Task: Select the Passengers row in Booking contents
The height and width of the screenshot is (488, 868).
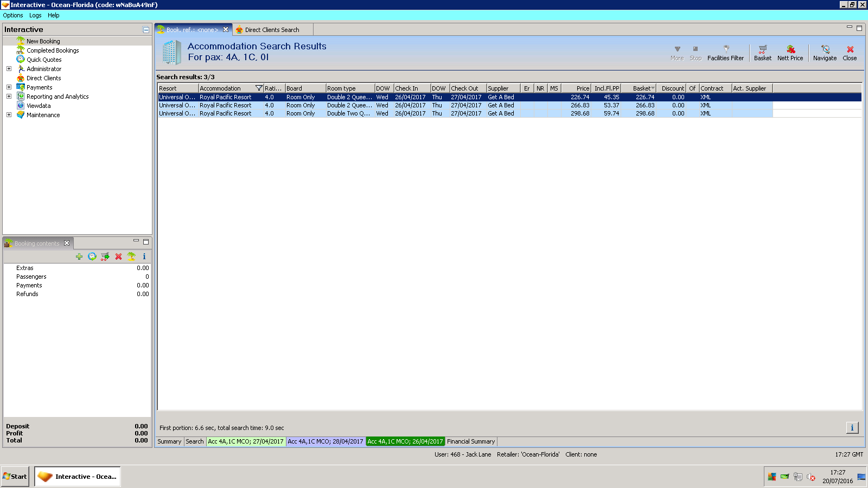Action: (x=77, y=277)
